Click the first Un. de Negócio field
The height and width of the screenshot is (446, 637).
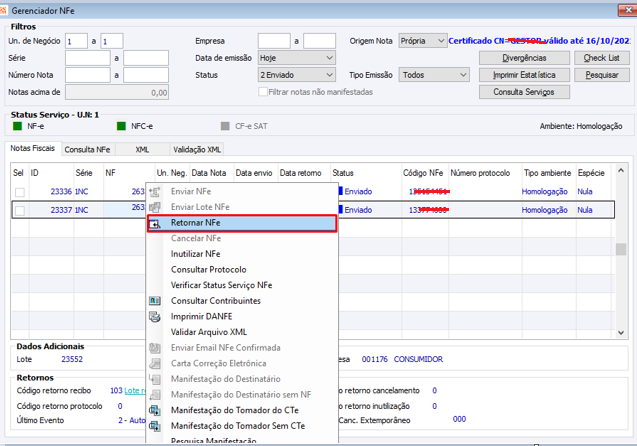[x=76, y=41]
